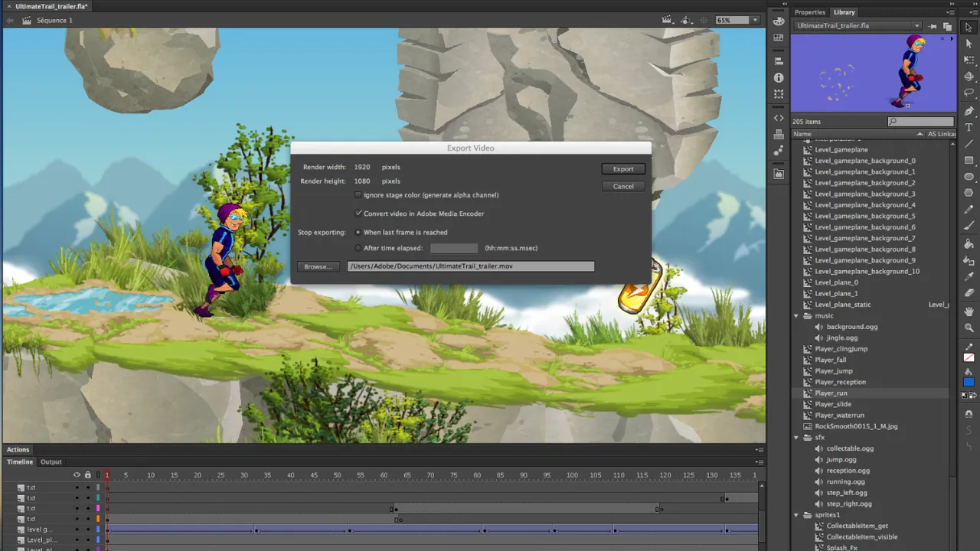Collapse the sfx folder
This screenshot has width=980, height=551.
click(796, 438)
